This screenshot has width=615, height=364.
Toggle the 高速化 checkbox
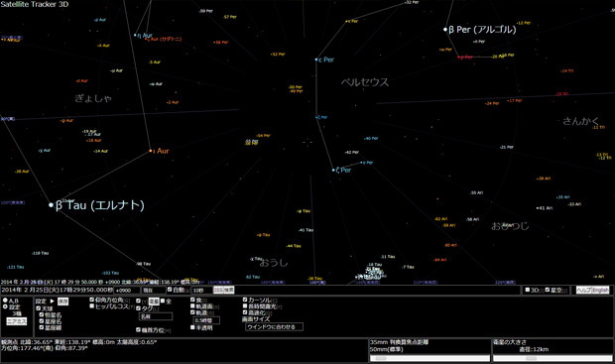tap(245, 312)
